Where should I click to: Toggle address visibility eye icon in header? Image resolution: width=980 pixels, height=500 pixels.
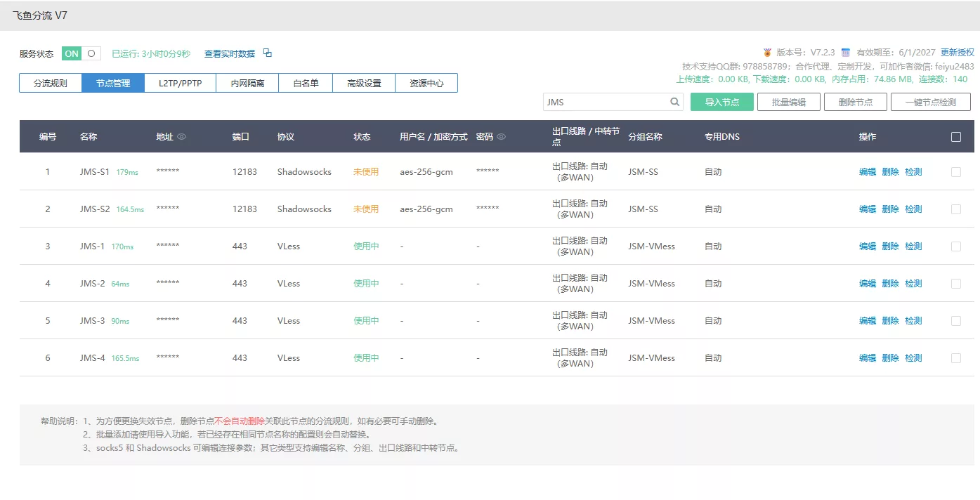point(181,137)
